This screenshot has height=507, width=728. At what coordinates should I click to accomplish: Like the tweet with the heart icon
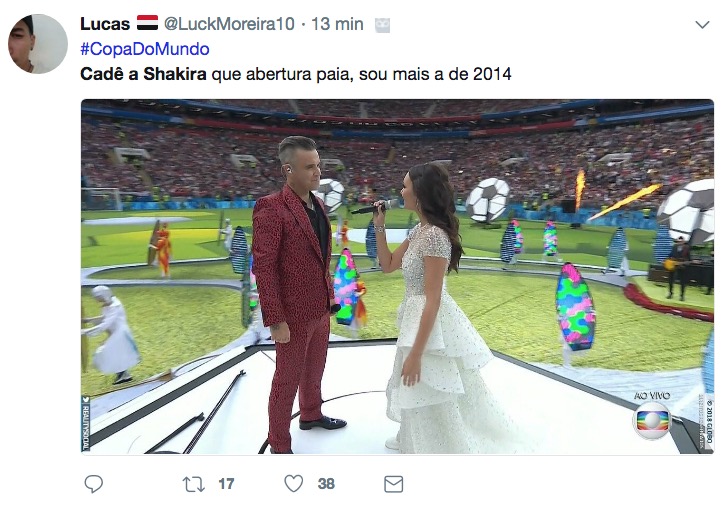pos(294,483)
